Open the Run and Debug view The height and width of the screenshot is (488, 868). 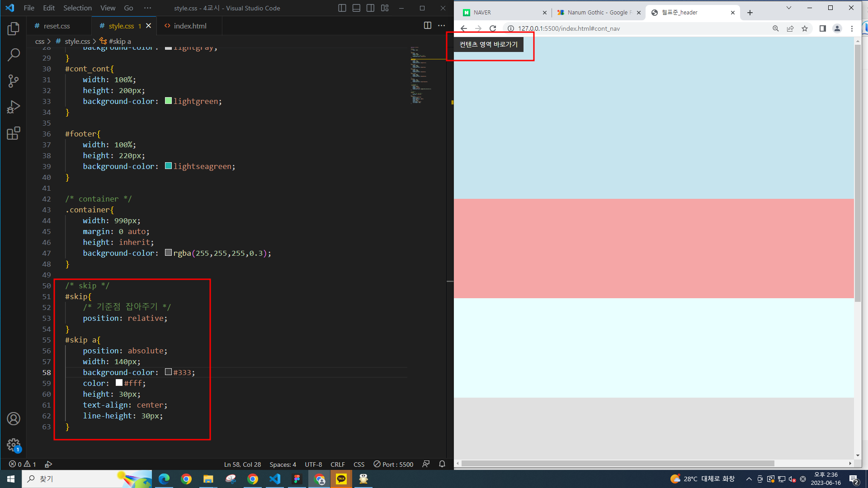click(x=14, y=107)
